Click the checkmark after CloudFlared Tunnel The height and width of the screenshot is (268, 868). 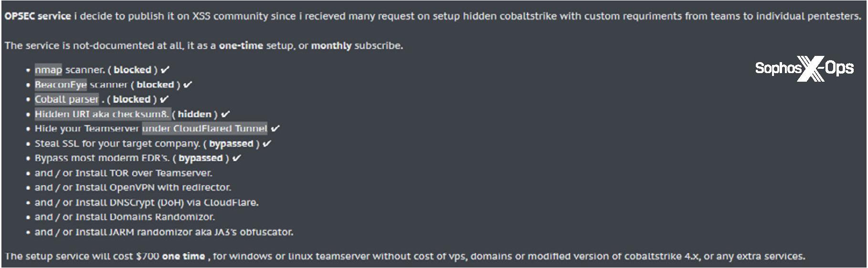click(x=275, y=129)
